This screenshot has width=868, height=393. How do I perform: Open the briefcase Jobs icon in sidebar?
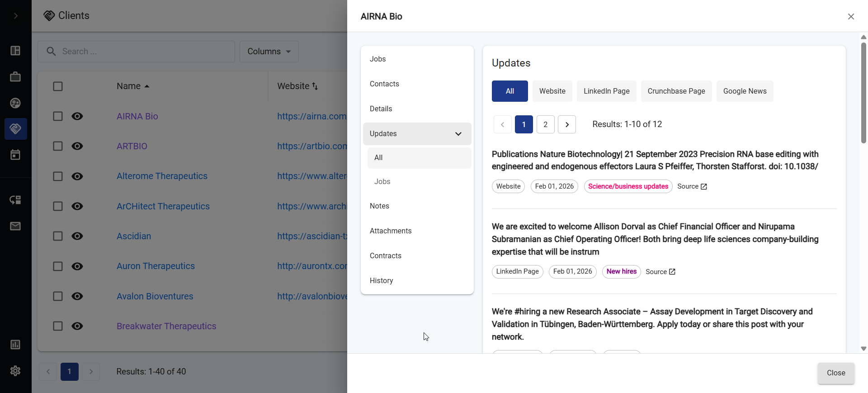pos(15,77)
